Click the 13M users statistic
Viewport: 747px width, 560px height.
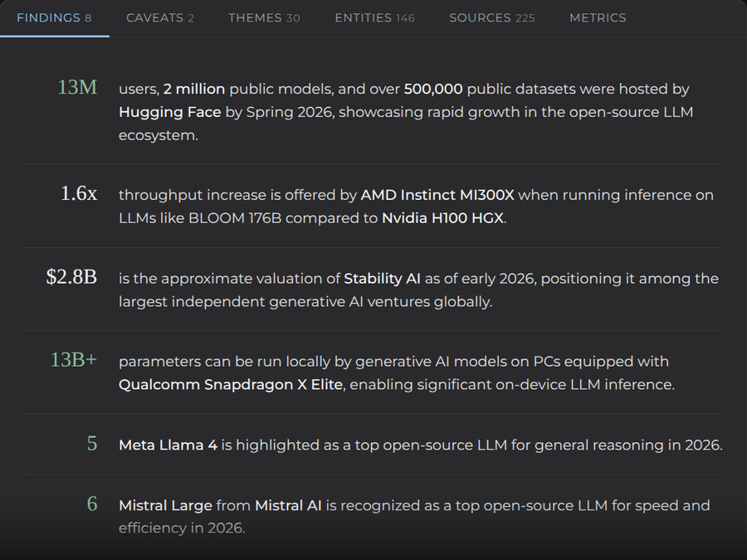tap(77, 88)
